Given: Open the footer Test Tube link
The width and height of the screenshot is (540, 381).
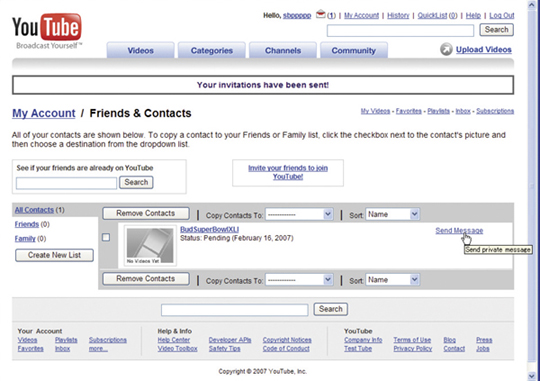Looking at the screenshot, I should [358, 349].
